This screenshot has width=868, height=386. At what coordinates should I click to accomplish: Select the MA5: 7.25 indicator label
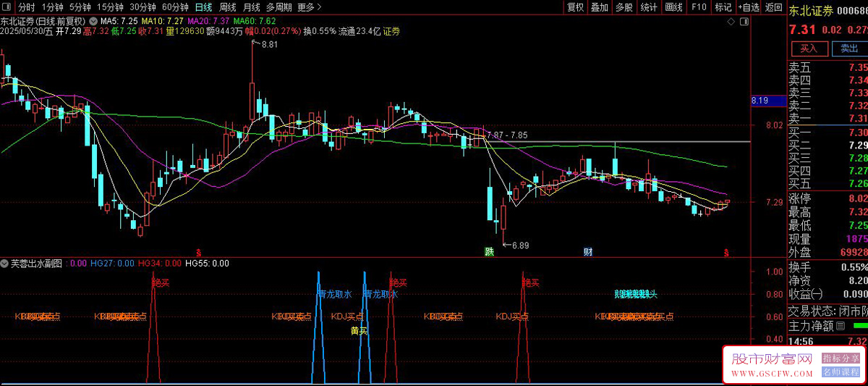coord(120,20)
